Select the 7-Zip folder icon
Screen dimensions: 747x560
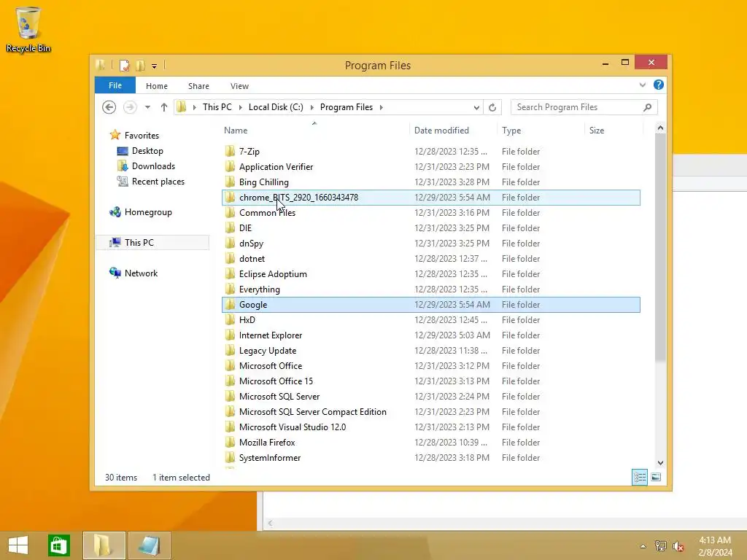click(230, 152)
